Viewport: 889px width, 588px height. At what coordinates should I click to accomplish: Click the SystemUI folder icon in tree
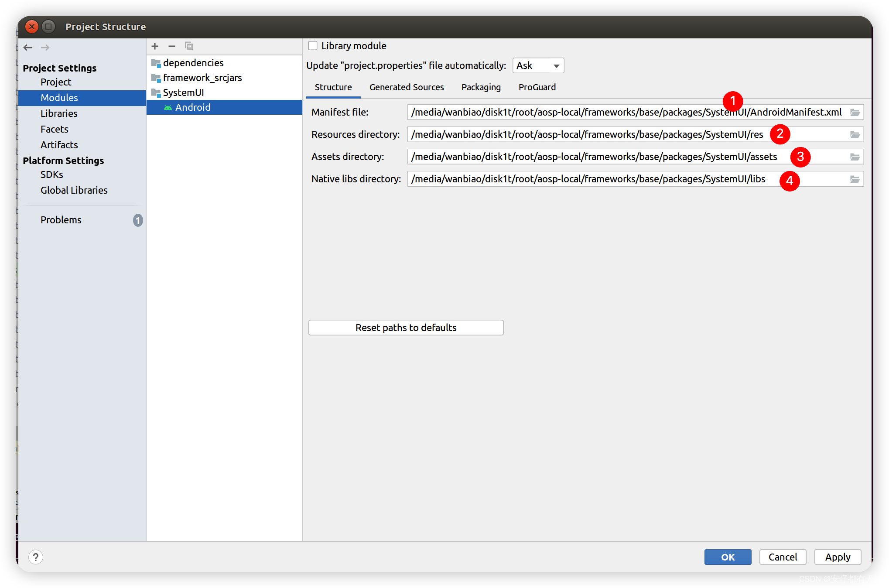157,92
